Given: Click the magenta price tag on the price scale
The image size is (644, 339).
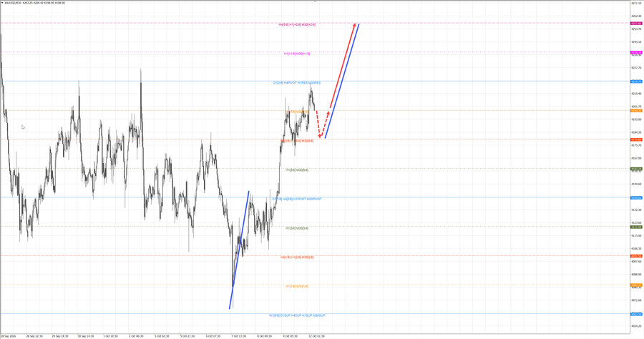Looking at the screenshot, I should [x=636, y=52].
